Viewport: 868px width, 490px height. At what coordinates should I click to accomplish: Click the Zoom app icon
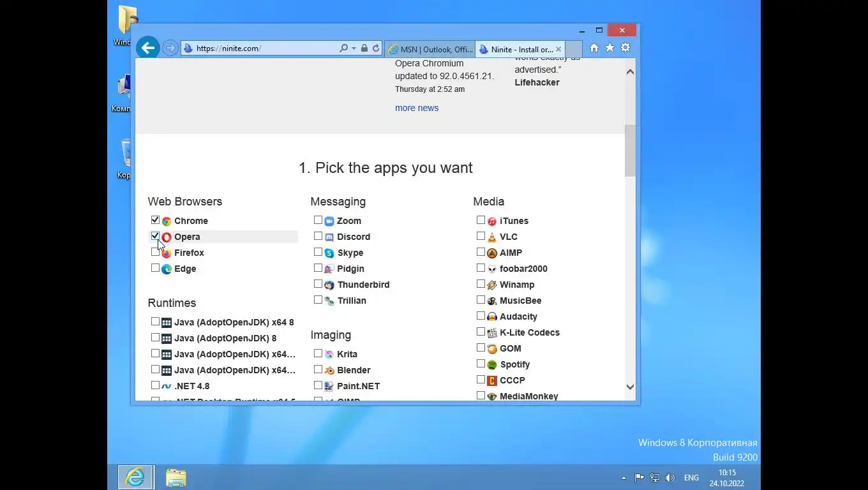pos(329,221)
